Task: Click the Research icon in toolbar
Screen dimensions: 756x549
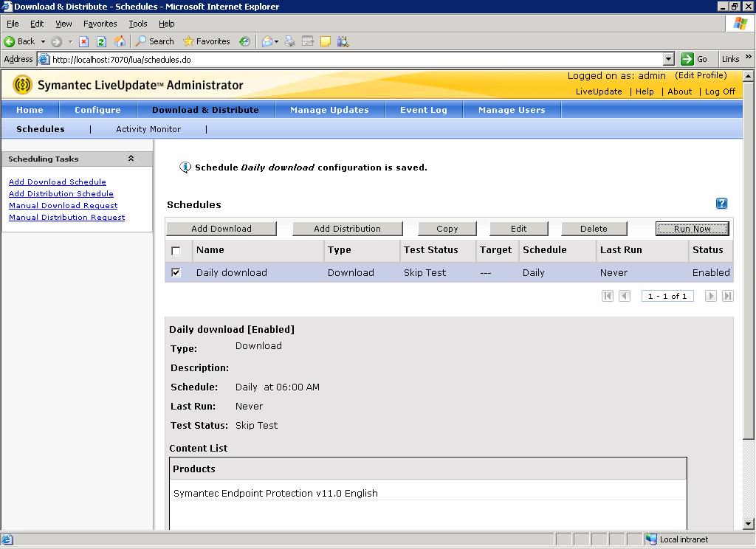Action: (x=343, y=41)
